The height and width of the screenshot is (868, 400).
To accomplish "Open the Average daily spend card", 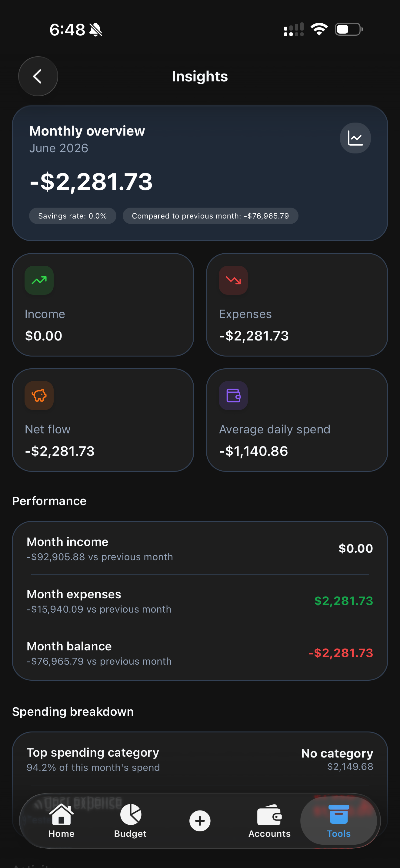I will click(297, 420).
